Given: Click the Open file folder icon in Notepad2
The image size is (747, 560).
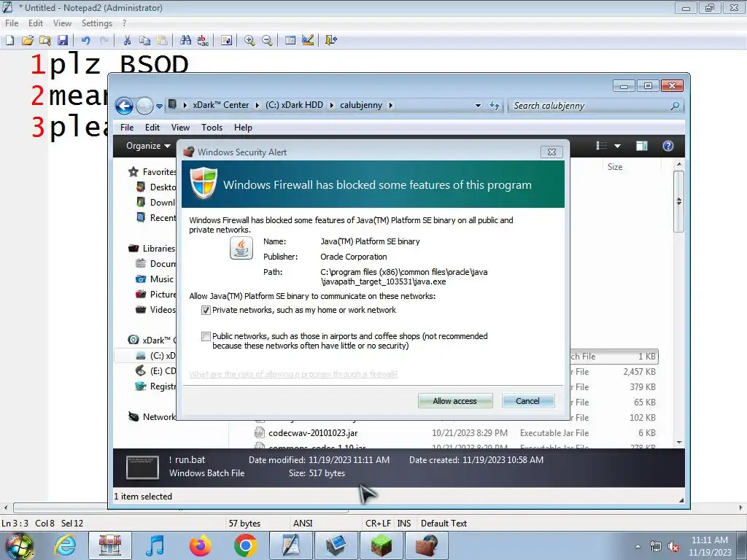Looking at the screenshot, I should tap(28, 41).
